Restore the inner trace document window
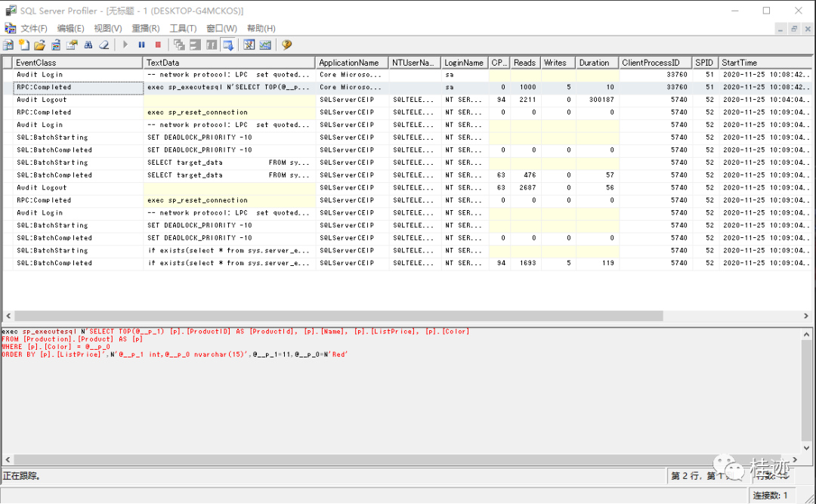The height and width of the screenshot is (504, 816). pos(794,29)
